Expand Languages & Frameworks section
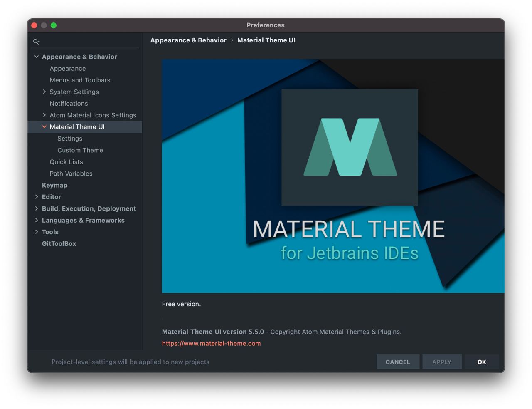This screenshot has height=409, width=532. click(37, 220)
